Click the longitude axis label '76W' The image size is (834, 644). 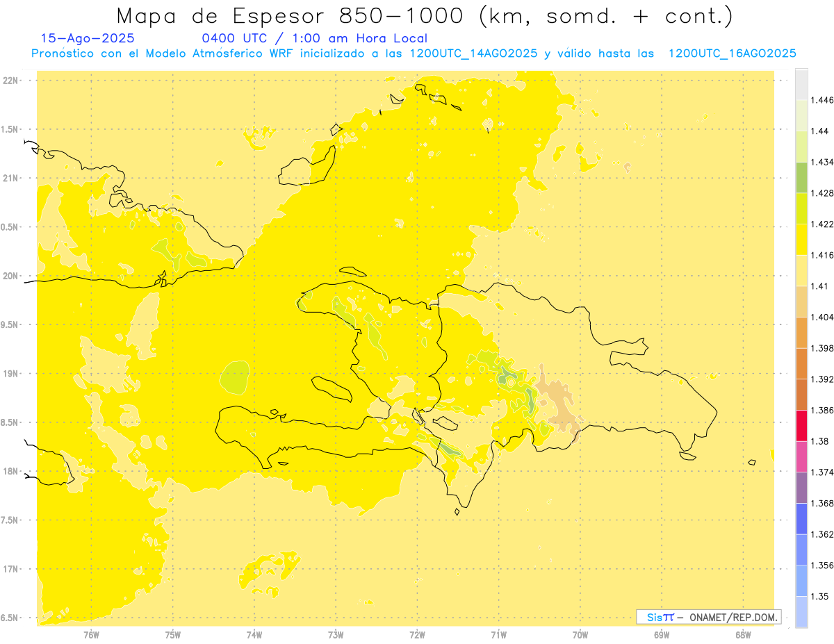click(x=91, y=635)
